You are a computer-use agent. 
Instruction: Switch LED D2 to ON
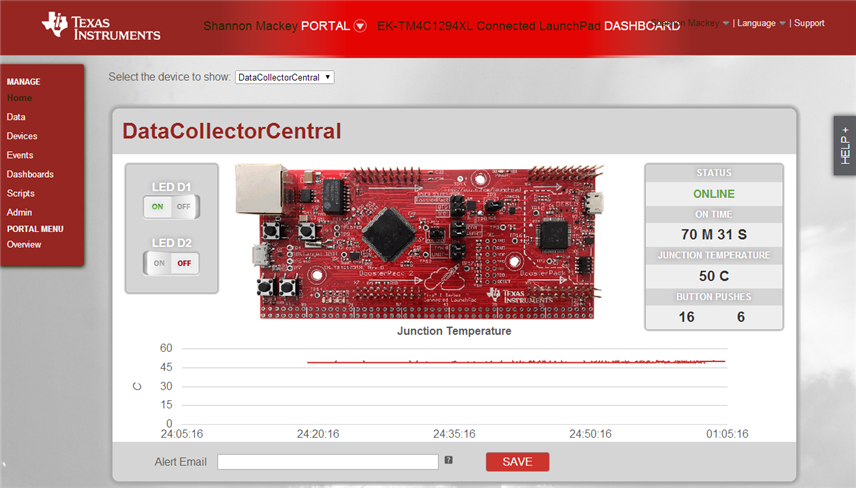[x=158, y=263]
